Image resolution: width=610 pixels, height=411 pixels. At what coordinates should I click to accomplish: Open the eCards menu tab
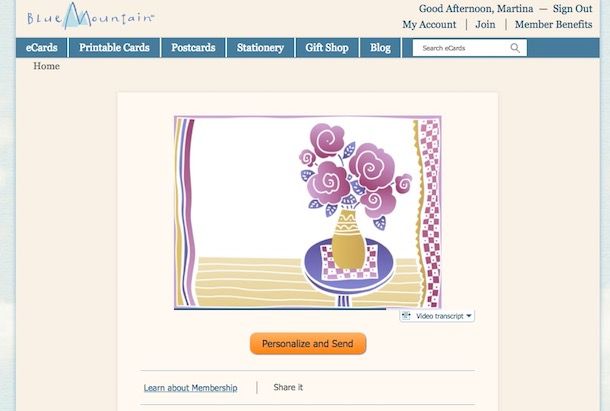(42, 47)
